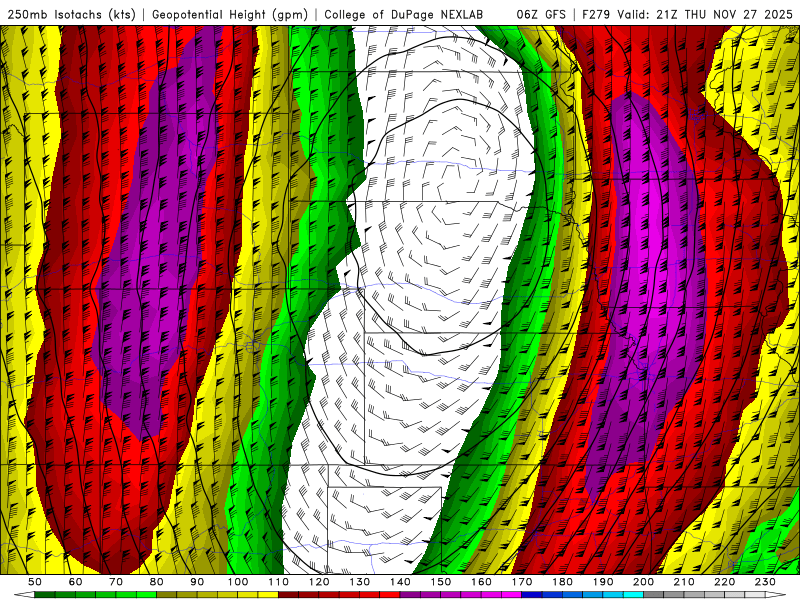This screenshot has height=600, width=800.
Task: Select the dark blue swatch under 170
Action: click(x=532, y=595)
